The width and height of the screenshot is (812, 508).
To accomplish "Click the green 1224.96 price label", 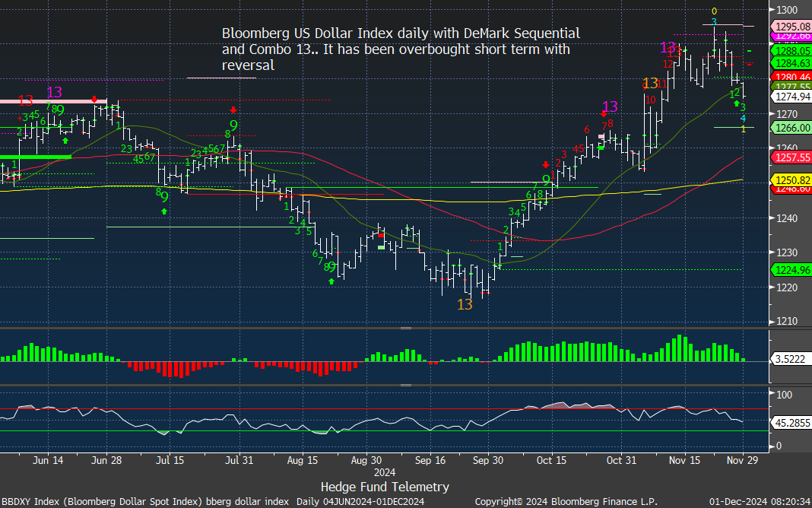I will point(791,270).
